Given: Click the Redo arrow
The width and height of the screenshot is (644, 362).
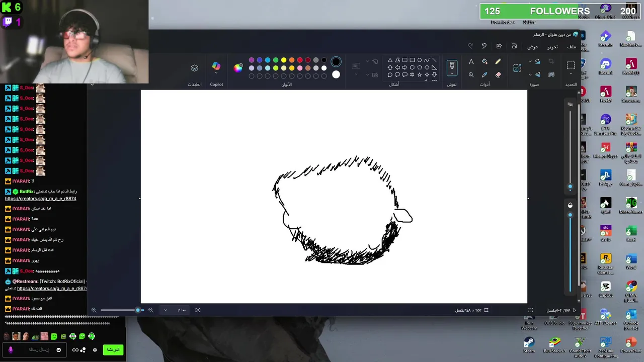Looking at the screenshot, I should tap(470, 46).
